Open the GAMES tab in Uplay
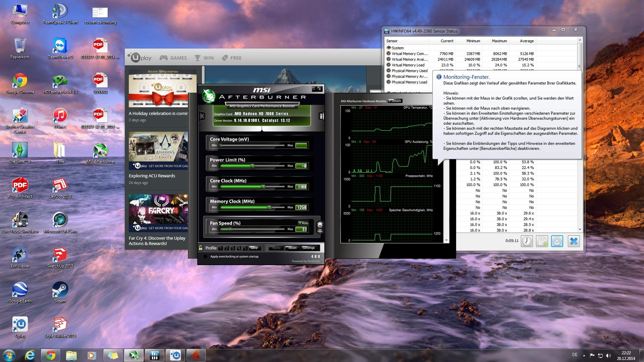This screenshot has width=644, height=362. click(173, 58)
